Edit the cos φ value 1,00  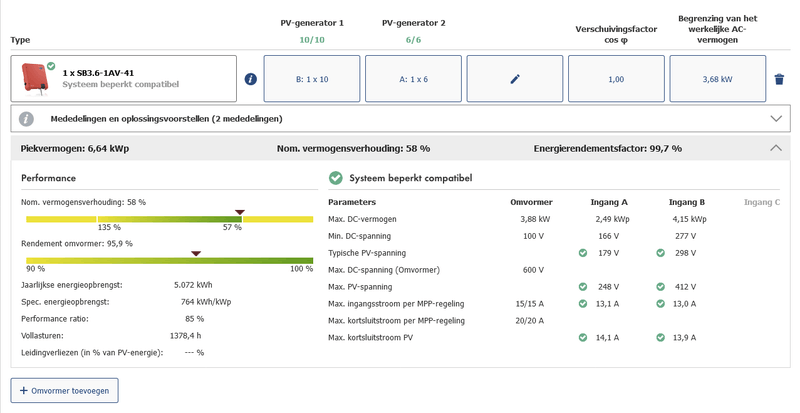[616, 79]
